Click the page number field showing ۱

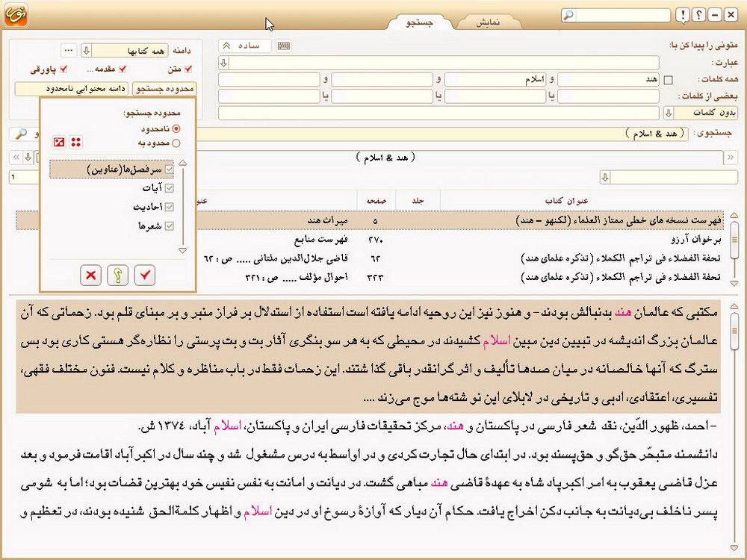24,177
